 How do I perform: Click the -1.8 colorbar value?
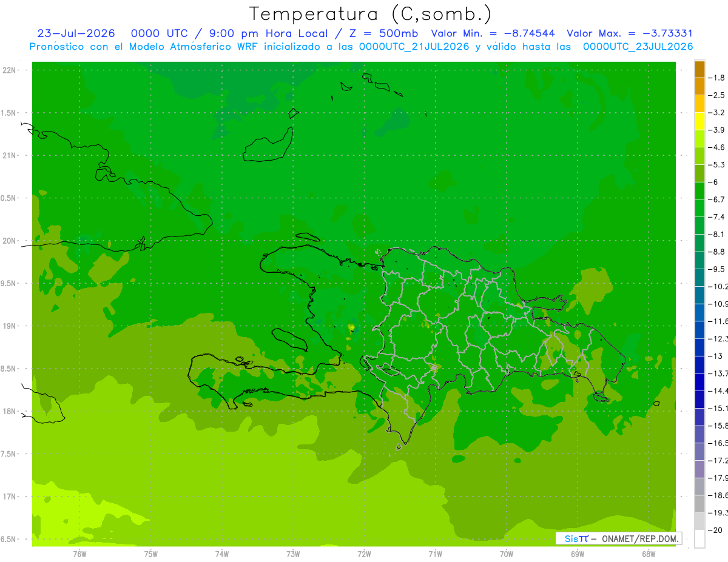coord(717,78)
